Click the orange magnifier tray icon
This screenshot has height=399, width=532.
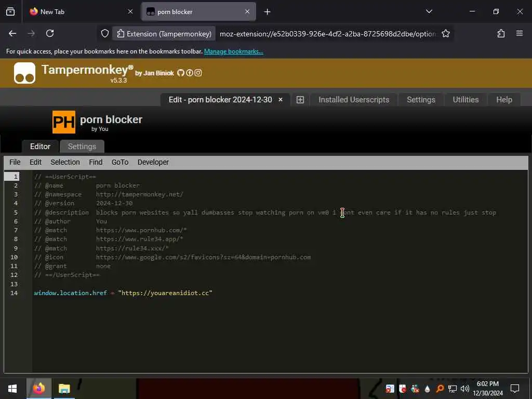(x=440, y=389)
